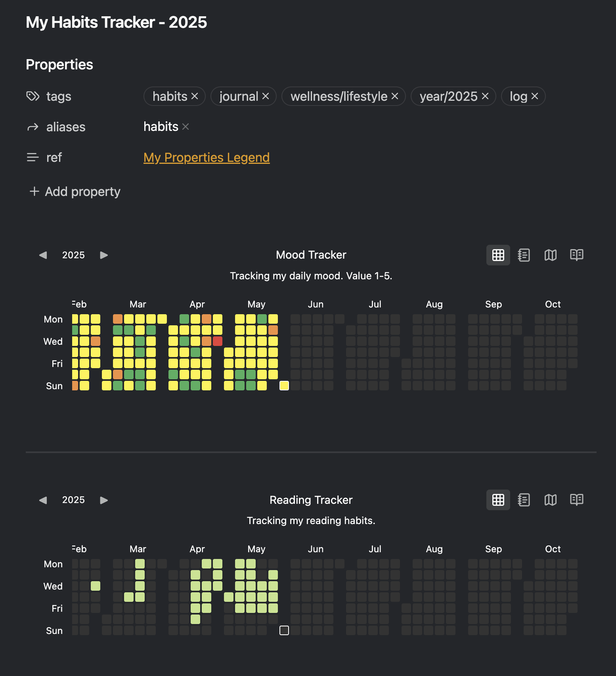This screenshot has height=676, width=616.
Task: Remove the habits alias
Action: point(186,127)
